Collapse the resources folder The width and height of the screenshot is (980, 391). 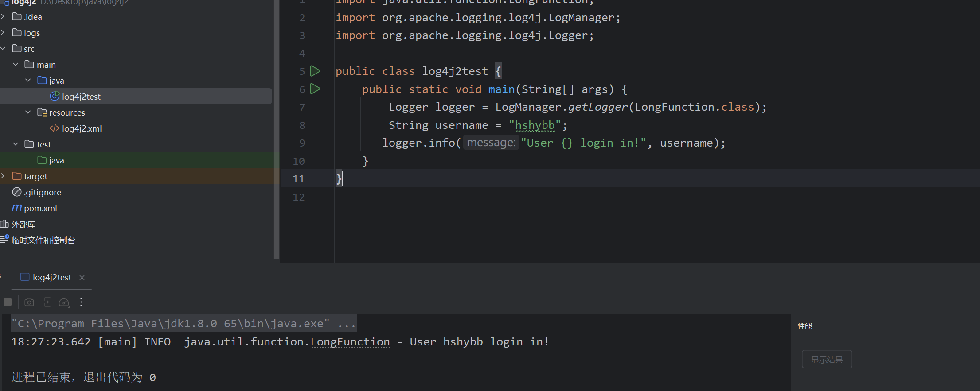point(28,112)
